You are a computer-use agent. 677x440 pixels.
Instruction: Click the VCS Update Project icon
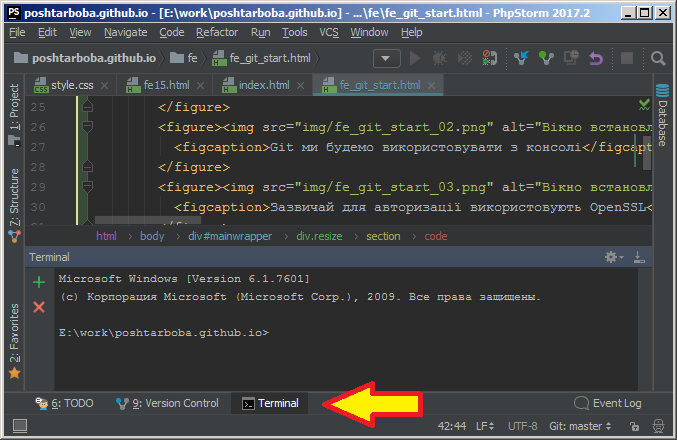pos(521,58)
